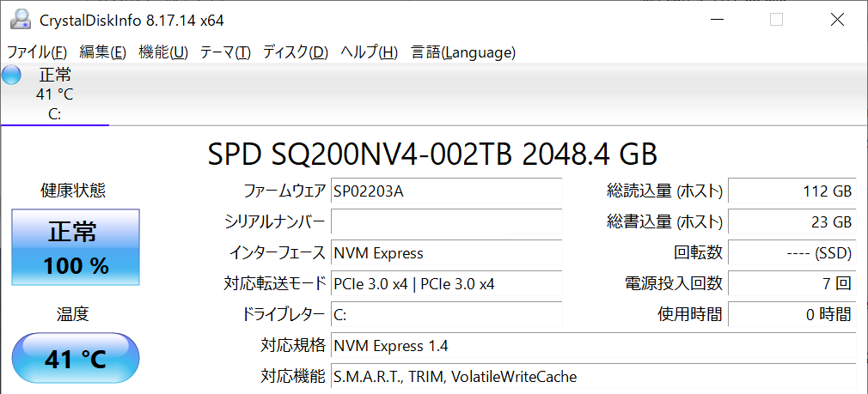Click the 使用時間 label

[690, 315]
